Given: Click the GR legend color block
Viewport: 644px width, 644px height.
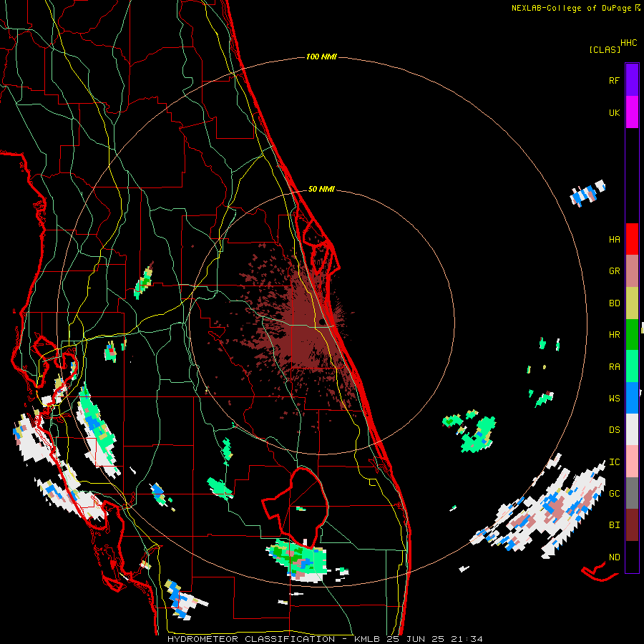Looking at the screenshot, I should (632, 271).
